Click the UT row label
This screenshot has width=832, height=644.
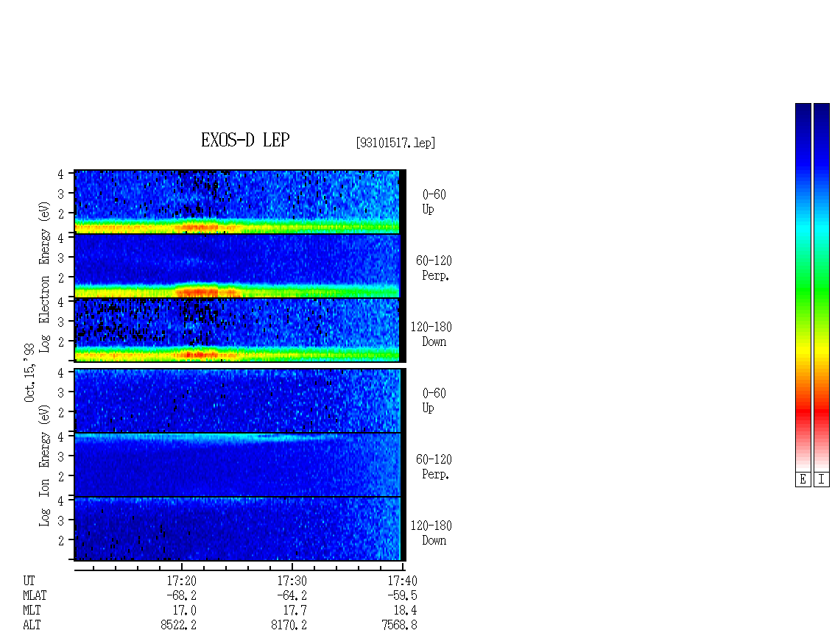pos(29,581)
